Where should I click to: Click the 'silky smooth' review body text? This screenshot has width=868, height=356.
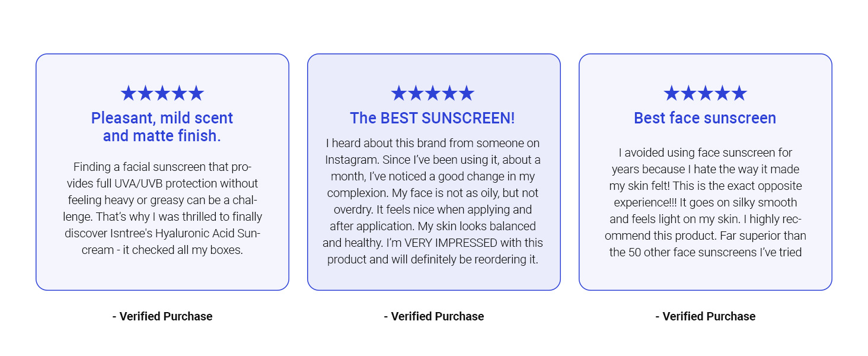point(705,202)
